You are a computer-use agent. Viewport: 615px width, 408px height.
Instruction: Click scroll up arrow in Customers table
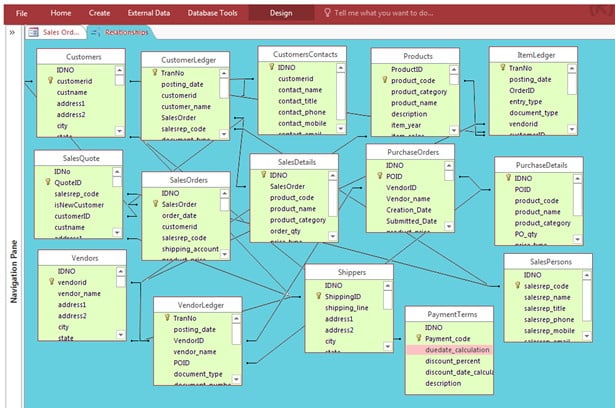[x=120, y=70]
